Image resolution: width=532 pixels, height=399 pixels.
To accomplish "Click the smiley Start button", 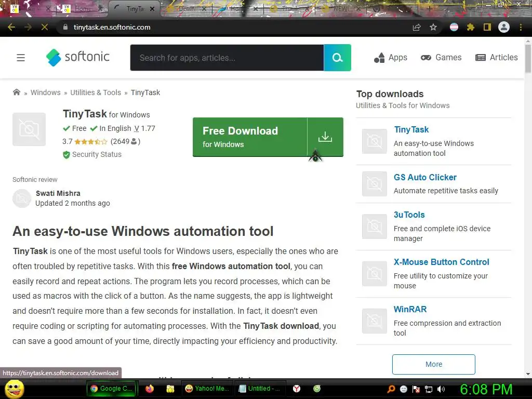I will (x=15, y=389).
